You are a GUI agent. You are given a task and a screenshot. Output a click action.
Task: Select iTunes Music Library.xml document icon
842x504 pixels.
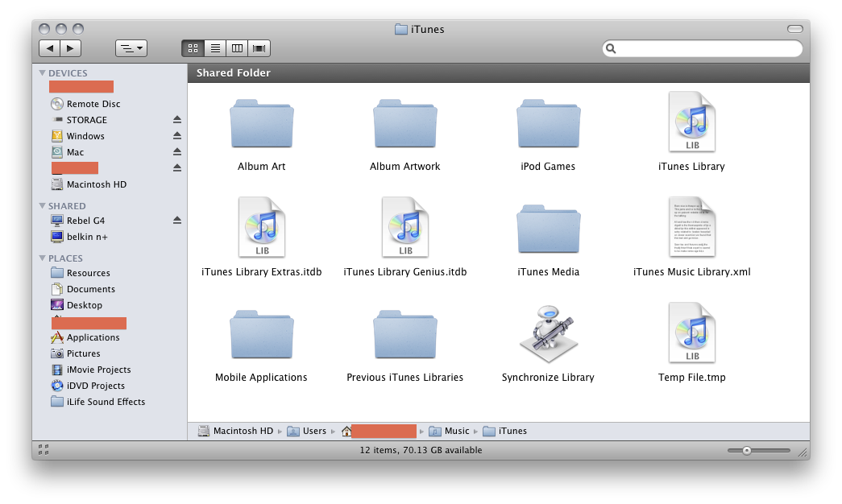point(692,227)
